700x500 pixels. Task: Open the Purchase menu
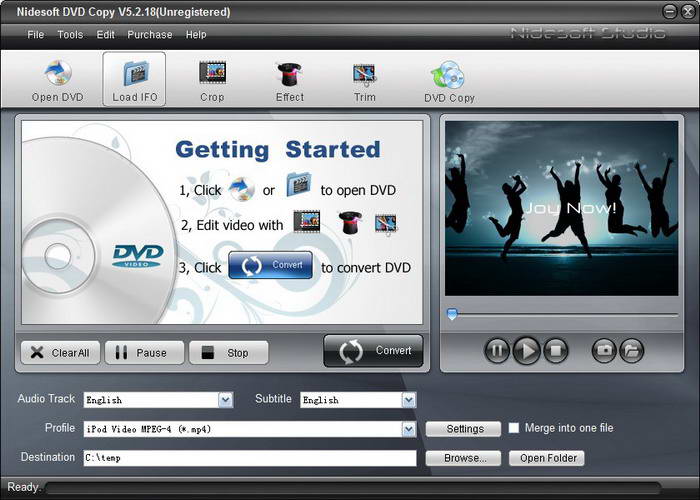(150, 34)
